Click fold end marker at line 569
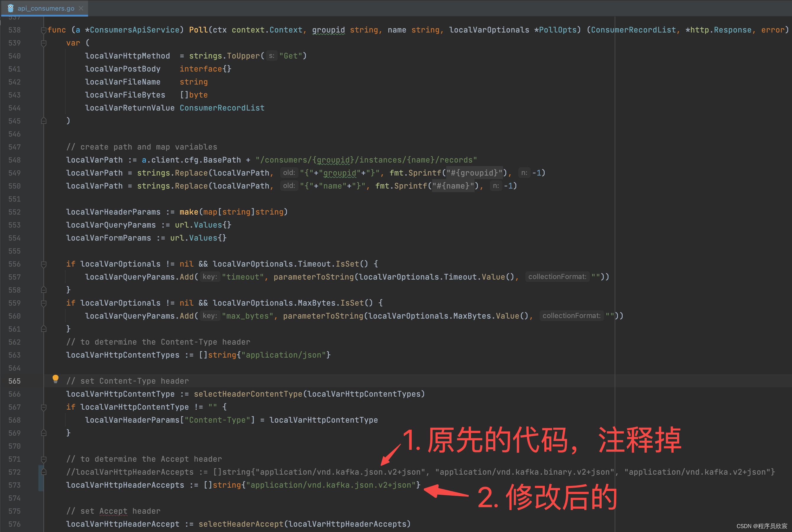The height and width of the screenshot is (532, 792). 43,433
